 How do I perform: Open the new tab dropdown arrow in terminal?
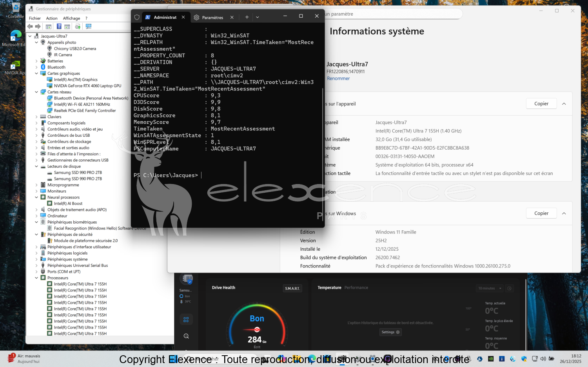pos(258,17)
